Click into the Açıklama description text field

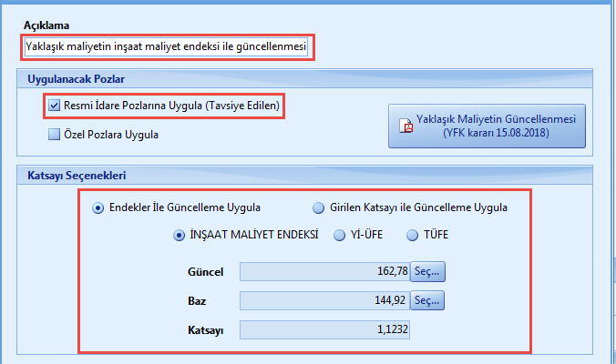pyautogui.click(x=167, y=46)
